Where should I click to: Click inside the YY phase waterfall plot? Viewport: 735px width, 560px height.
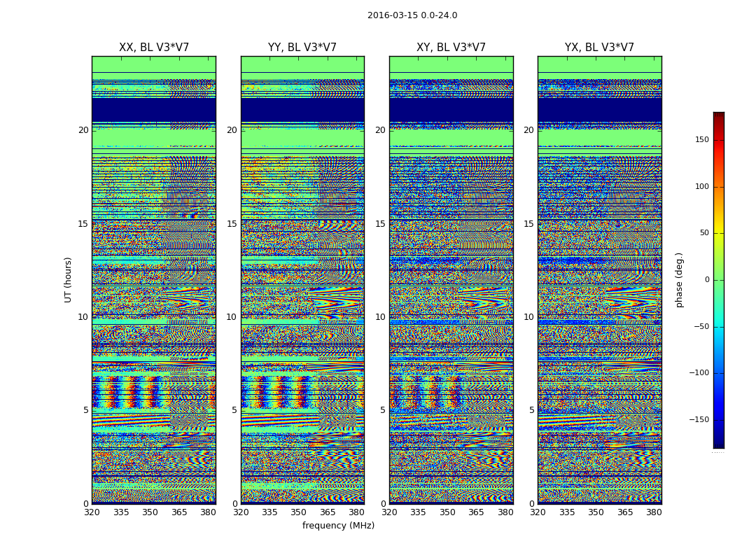point(302,280)
